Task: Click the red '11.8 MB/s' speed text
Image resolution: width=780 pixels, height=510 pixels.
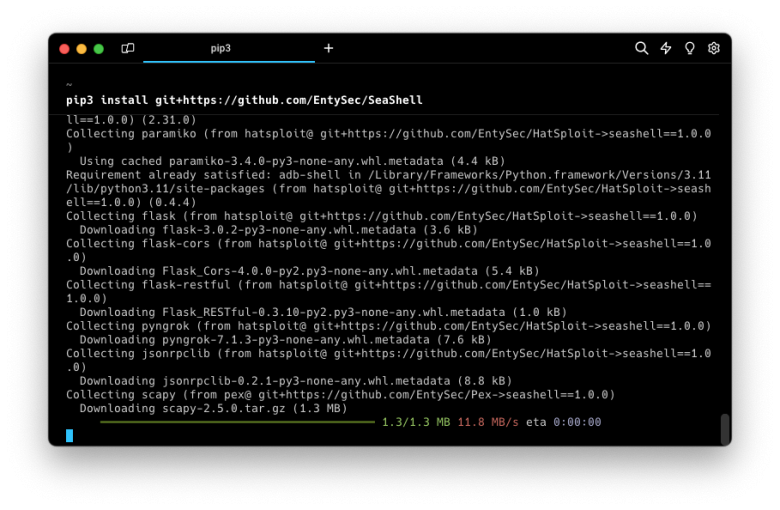Action: (x=488, y=422)
